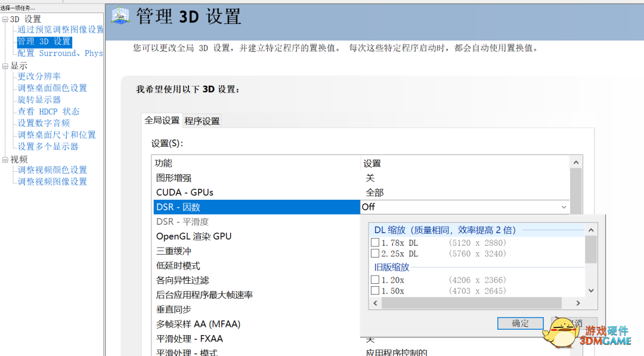644x356 pixels.
Task: Select the OpenGL 渲染 GPU row
Action: coord(256,237)
